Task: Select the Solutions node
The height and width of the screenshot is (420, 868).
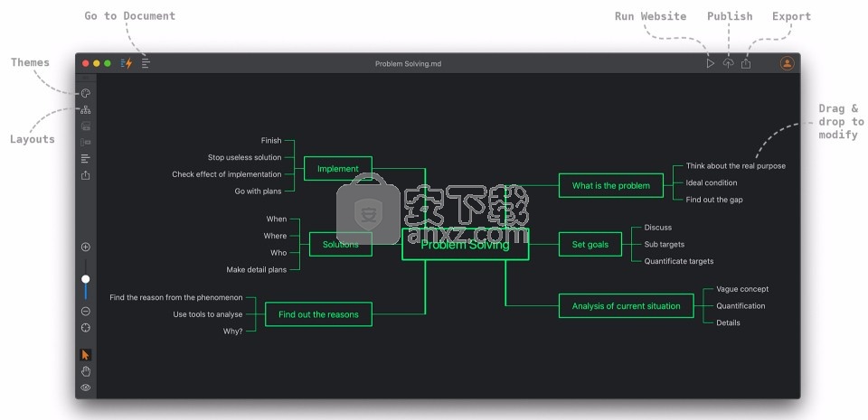Action: 341,244
